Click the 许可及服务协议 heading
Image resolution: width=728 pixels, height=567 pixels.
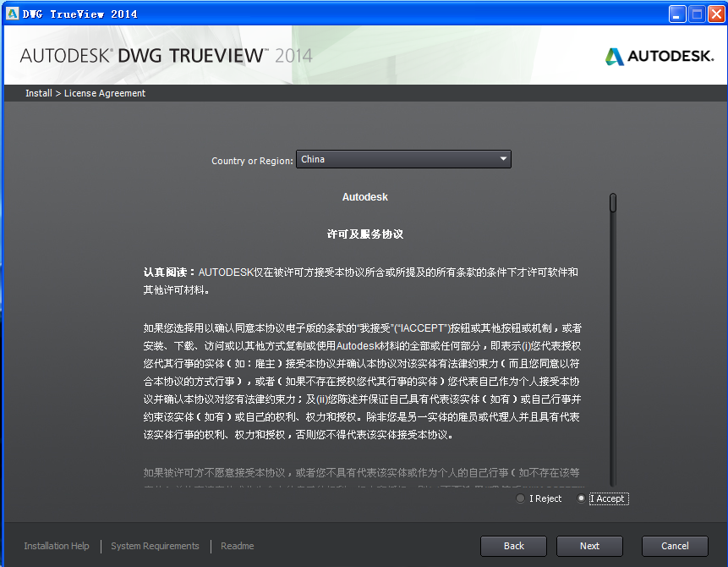[365, 234]
